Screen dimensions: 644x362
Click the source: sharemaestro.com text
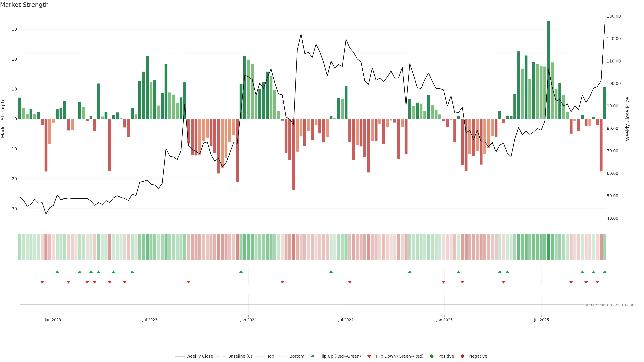[x=609, y=305]
